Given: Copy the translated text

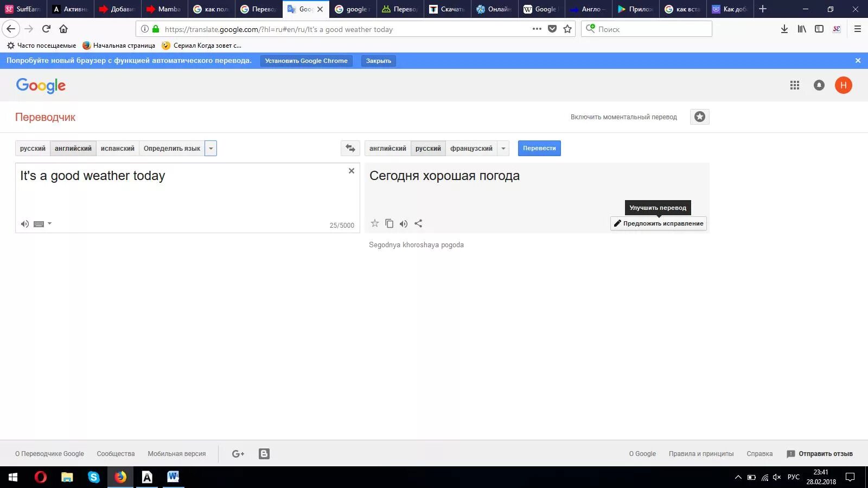Looking at the screenshot, I should tap(389, 223).
